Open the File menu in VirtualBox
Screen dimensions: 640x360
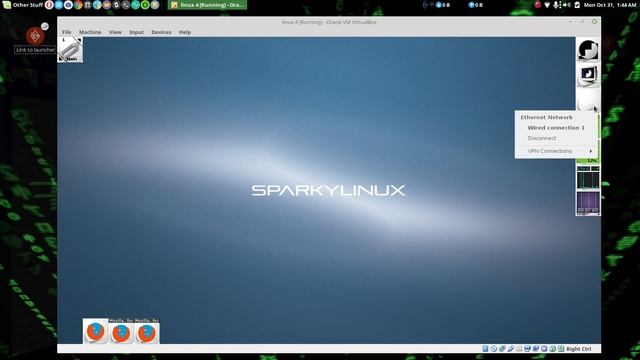pyautogui.click(x=67, y=32)
